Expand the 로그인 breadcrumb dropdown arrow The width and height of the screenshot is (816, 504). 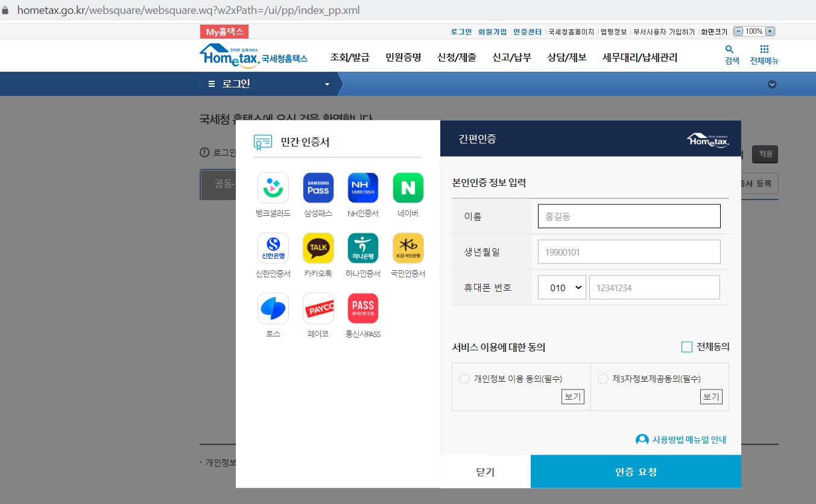pyautogui.click(x=327, y=84)
